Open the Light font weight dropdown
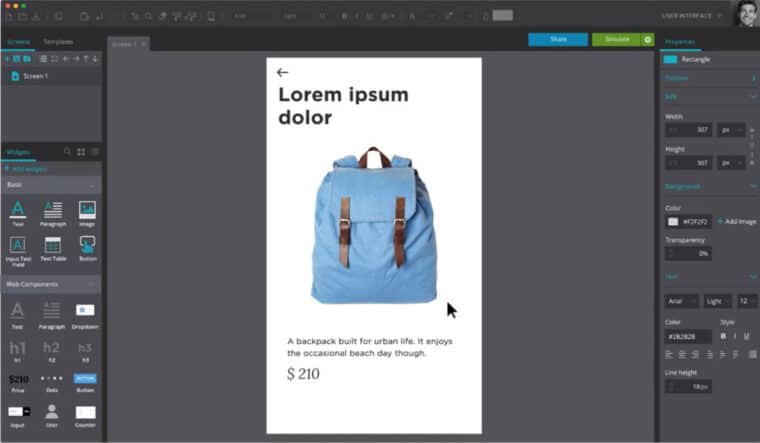This screenshot has width=760, height=443. 717,301
